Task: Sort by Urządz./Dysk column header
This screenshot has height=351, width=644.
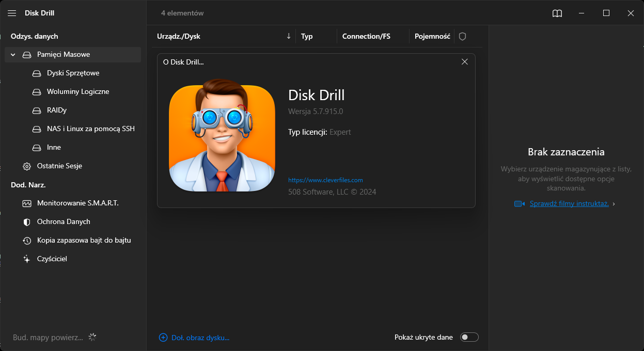Action: point(179,37)
